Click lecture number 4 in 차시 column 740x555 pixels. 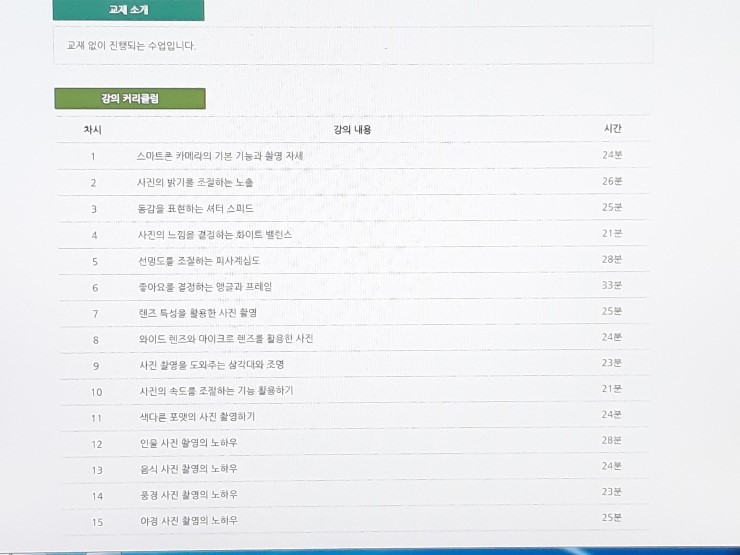coord(94,235)
